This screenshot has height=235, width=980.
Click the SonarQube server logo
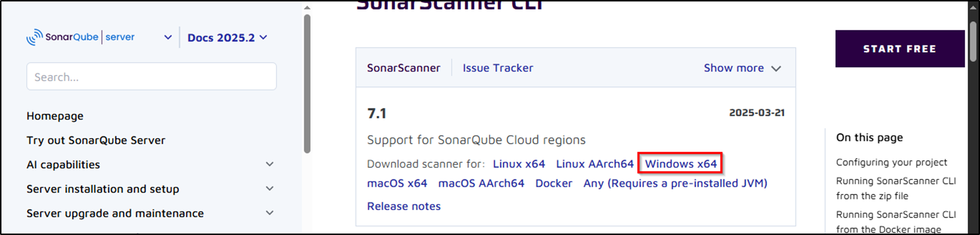point(80,37)
